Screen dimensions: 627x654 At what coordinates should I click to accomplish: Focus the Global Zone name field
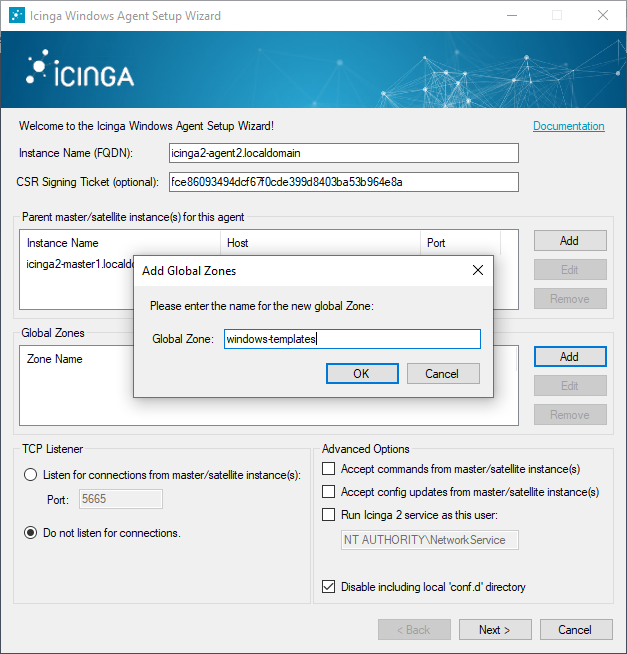pos(351,339)
